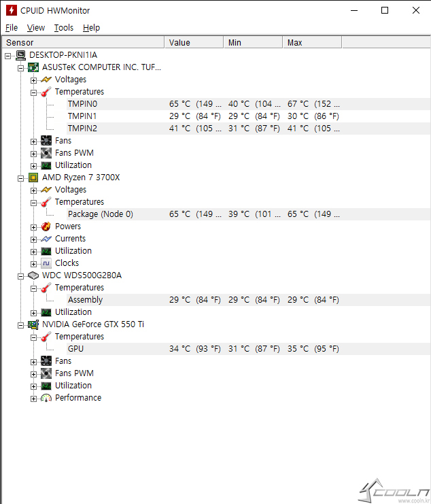Click the ASUSTeK motherboard icon
Viewport: 431px width, 504px height.
(33, 67)
